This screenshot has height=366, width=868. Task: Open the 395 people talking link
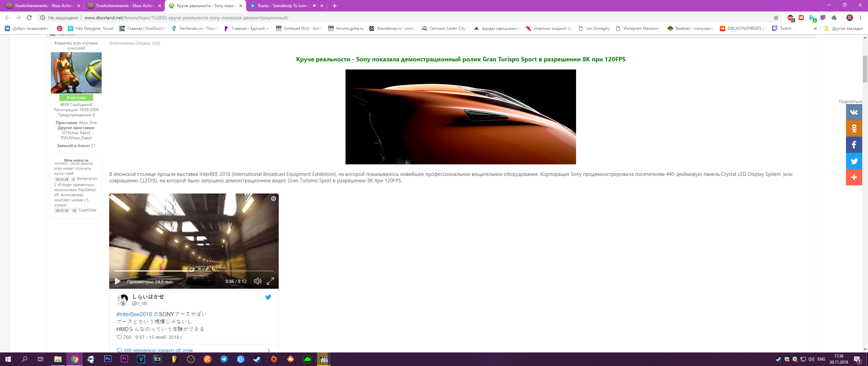click(158, 350)
